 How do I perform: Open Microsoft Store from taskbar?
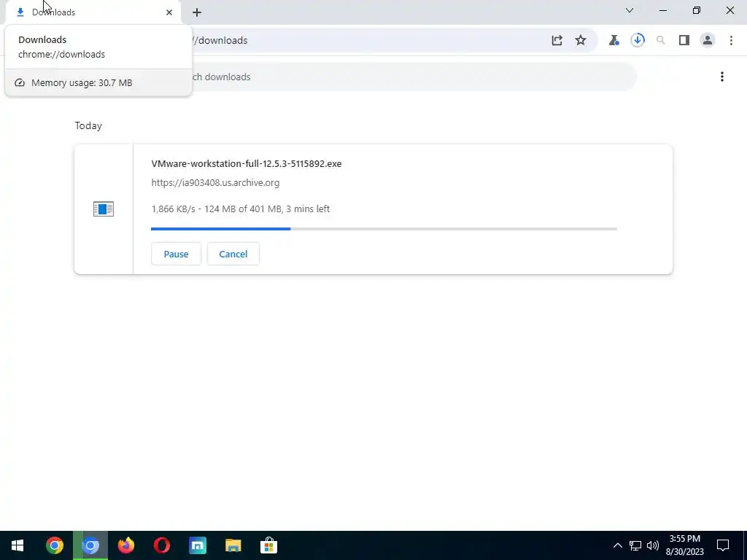click(x=268, y=545)
